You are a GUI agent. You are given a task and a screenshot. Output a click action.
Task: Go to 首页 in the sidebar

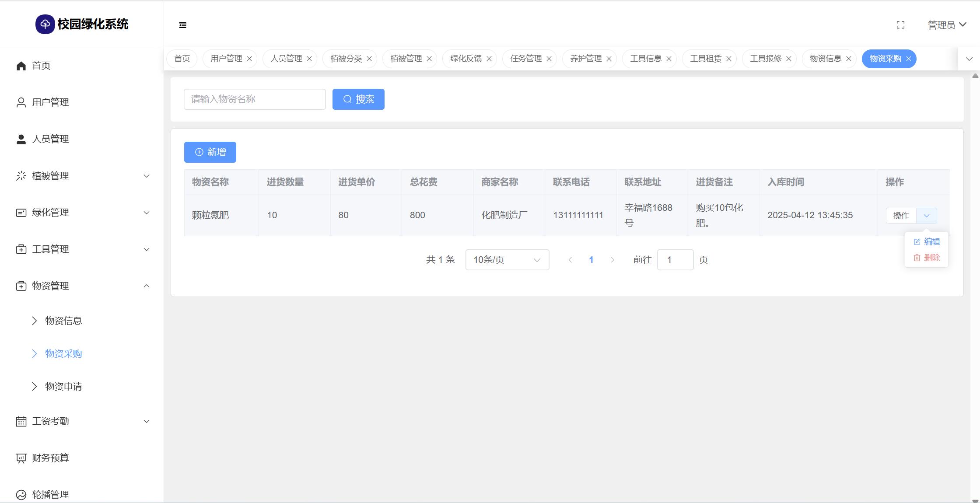(41, 66)
